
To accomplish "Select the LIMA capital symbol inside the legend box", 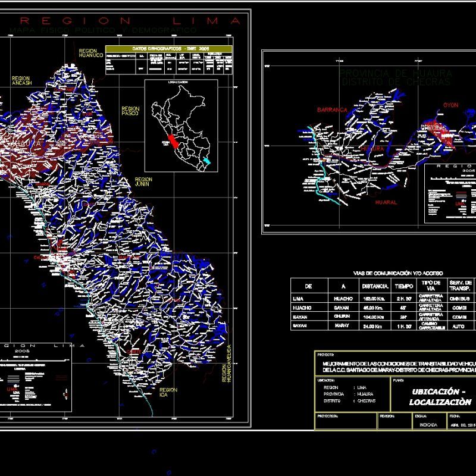I will click(x=12, y=390).
